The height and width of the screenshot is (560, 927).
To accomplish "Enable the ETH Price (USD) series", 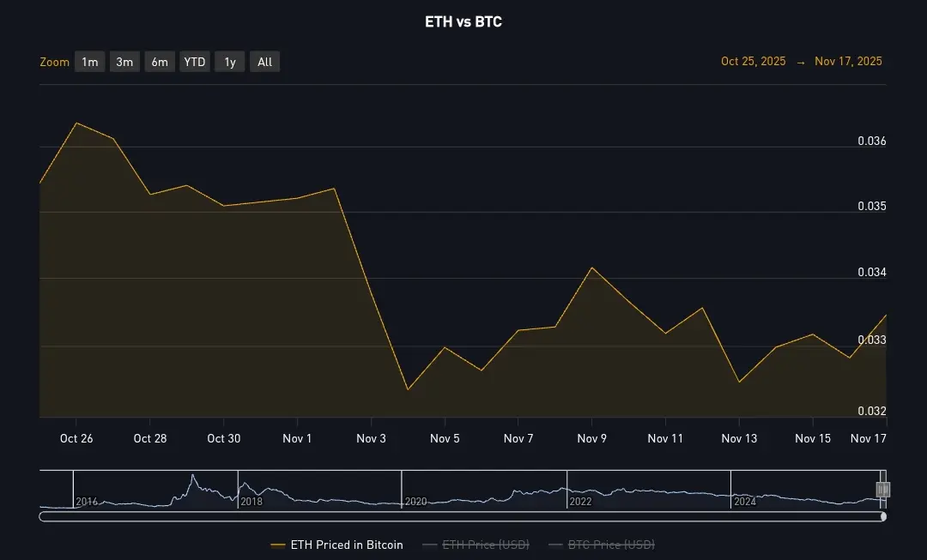I will click(x=486, y=545).
